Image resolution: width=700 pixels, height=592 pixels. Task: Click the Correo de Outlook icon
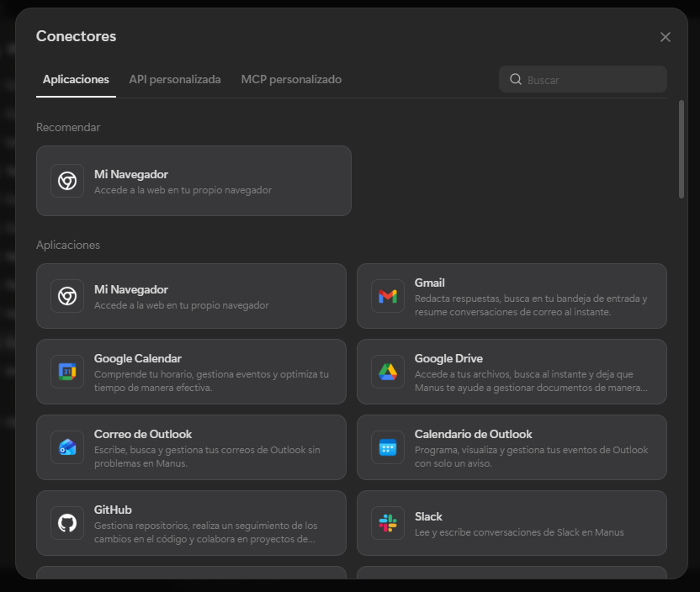(x=67, y=447)
